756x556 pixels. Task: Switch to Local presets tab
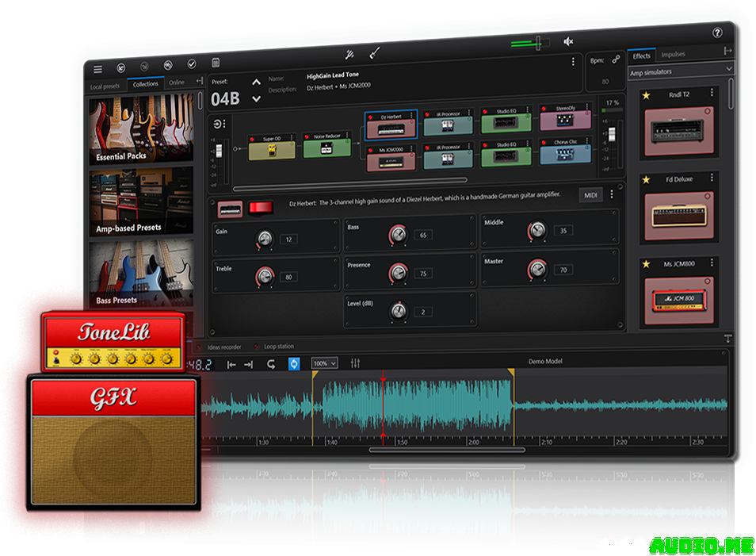pos(105,86)
